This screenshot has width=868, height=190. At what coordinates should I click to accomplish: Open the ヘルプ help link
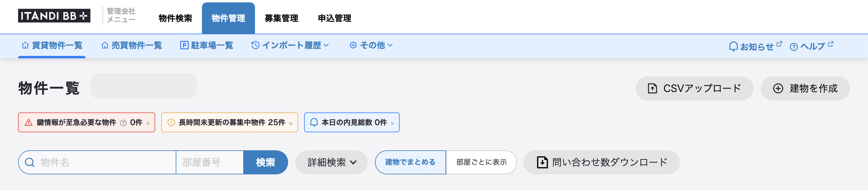point(811,46)
